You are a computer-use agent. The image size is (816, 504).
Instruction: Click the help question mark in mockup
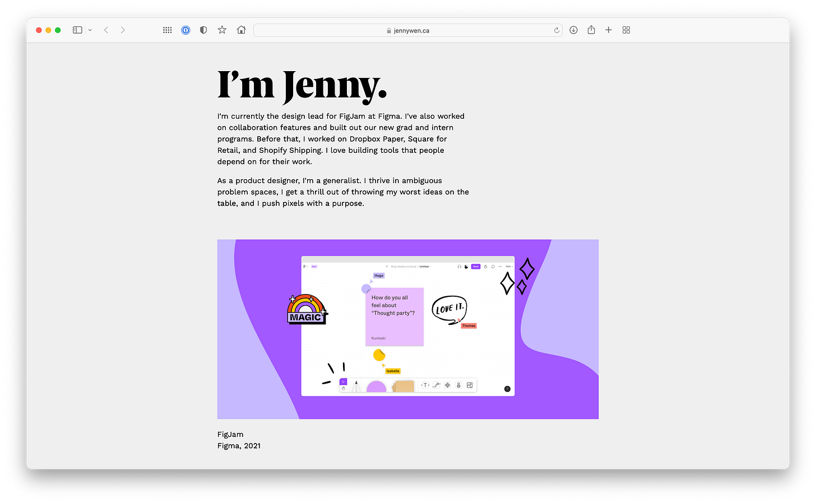tap(507, 389)
